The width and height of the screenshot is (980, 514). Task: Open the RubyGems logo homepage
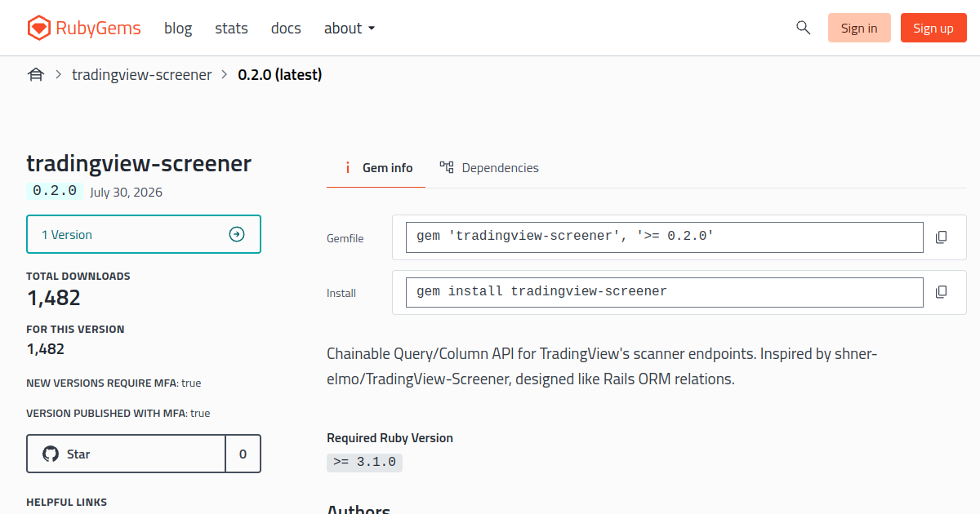tap(83, 28)
